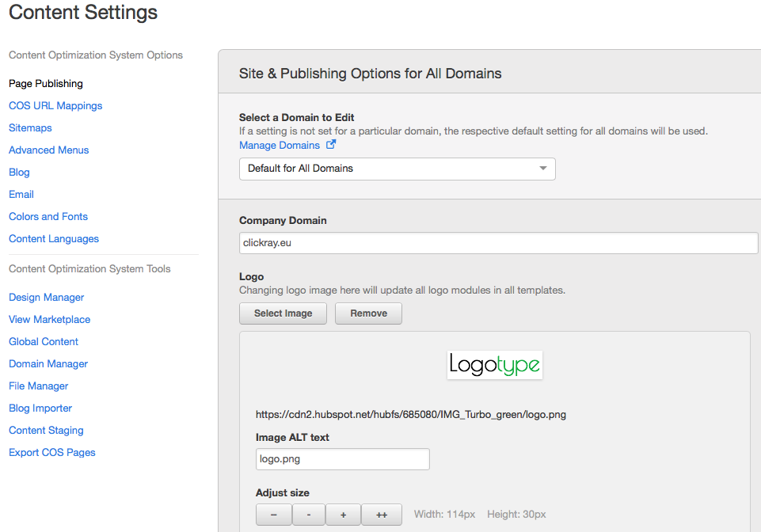Select Page Publishing in the sidebar
The height and width of the screenshot is (532, 761).
click(x=46, y=83)
